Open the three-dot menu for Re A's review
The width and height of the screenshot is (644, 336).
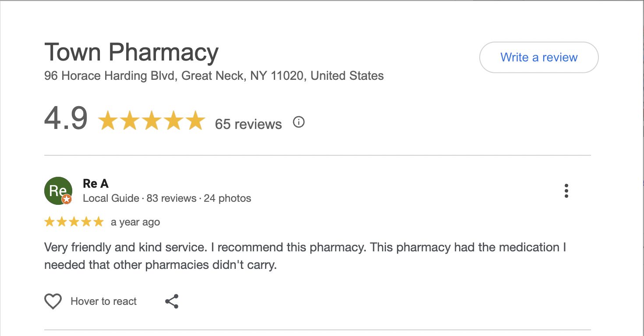(566, 191)
